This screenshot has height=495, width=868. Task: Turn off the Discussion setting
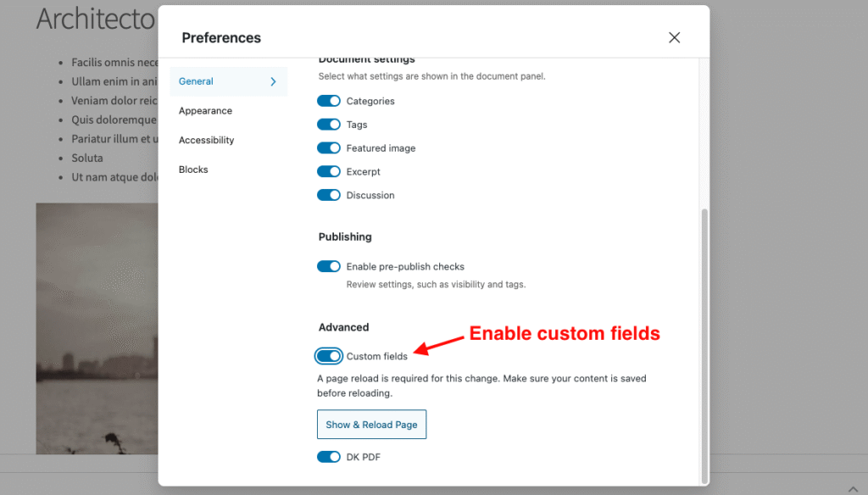[329, 195]
